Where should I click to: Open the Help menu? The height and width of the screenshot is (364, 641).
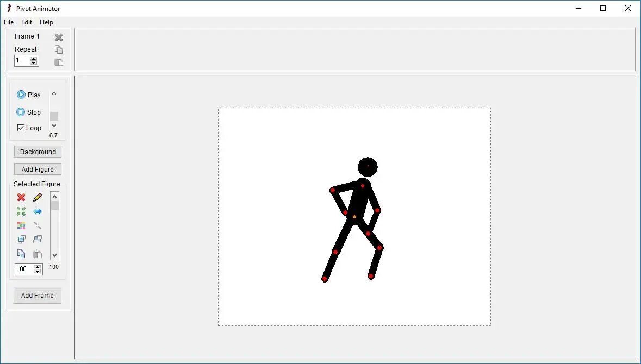point(46,22)
